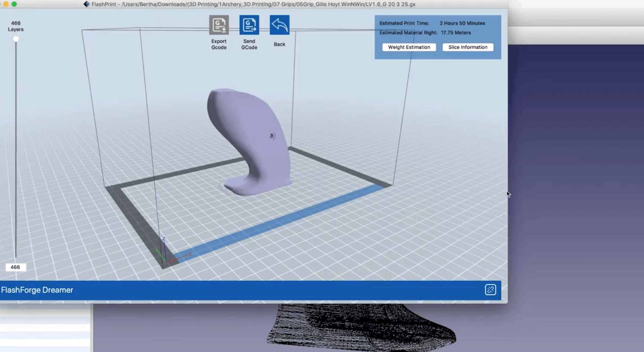This screenshot has height=352, width=644.
Task: Open Weight Estimation
Action: point(409,47)
